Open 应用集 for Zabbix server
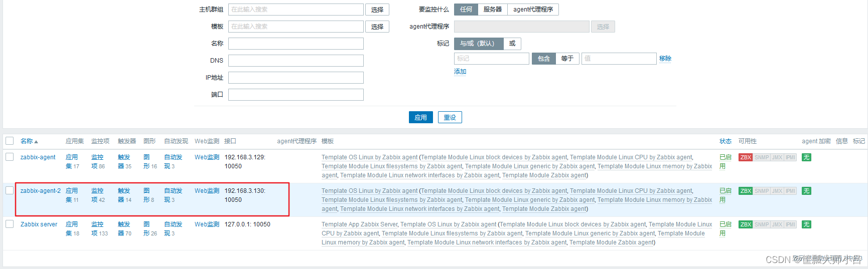Viewport: 868px width, 269px height. [72, 229]
